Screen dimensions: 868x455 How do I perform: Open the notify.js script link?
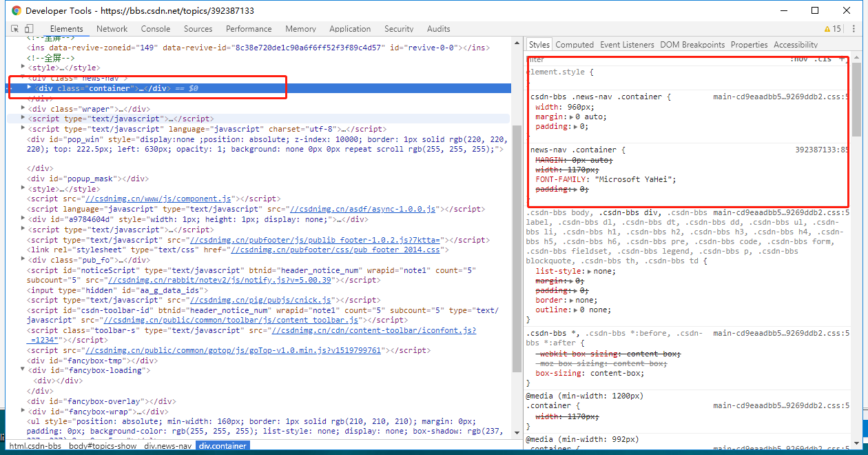coord(220,281)
